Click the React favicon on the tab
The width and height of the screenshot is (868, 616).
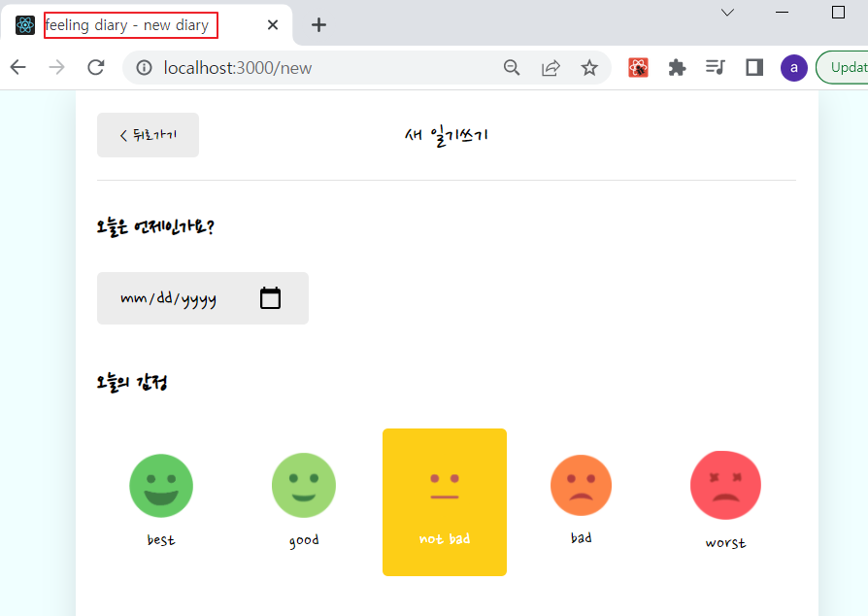coord(25,25)
